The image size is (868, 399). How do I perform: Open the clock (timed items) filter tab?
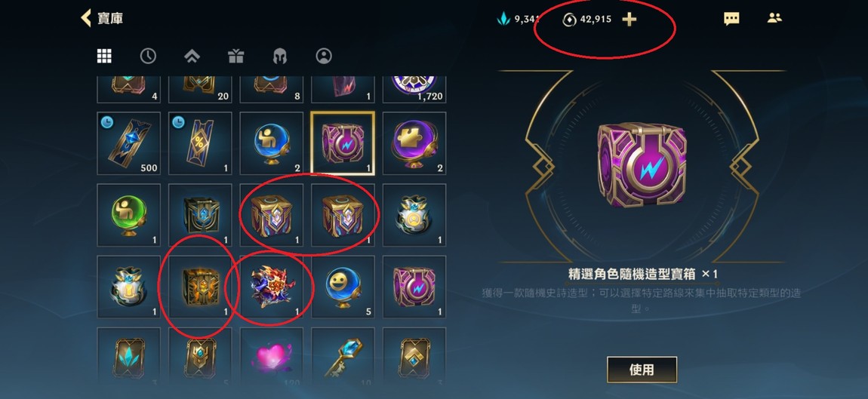tap(148, 55)
